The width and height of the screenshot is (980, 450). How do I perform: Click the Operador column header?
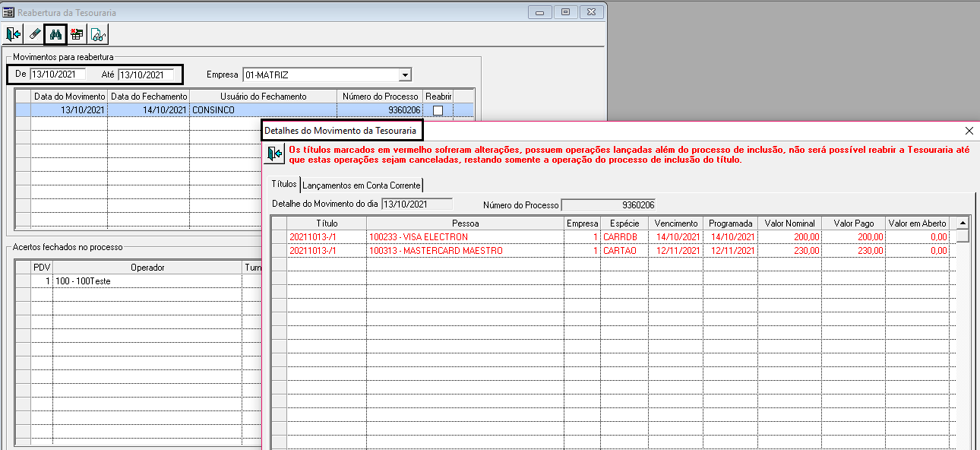(x=147, y=268)
